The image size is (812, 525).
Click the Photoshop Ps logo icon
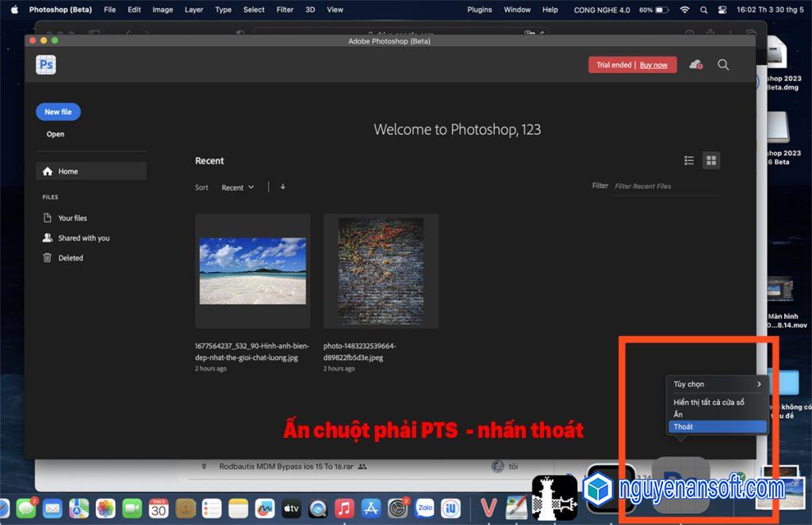click(x=46, y=65)
